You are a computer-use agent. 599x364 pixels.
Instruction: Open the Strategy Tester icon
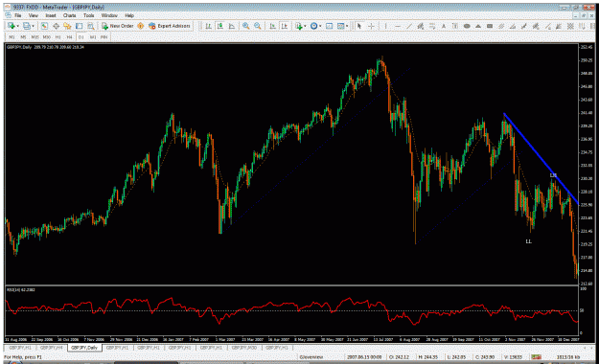[90, 26]
